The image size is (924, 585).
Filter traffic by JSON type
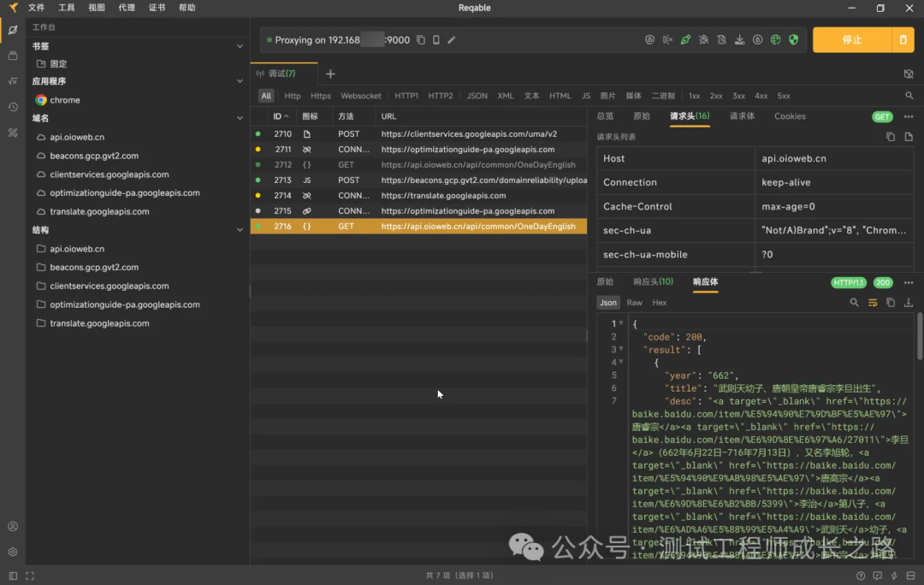coord(477,96)
